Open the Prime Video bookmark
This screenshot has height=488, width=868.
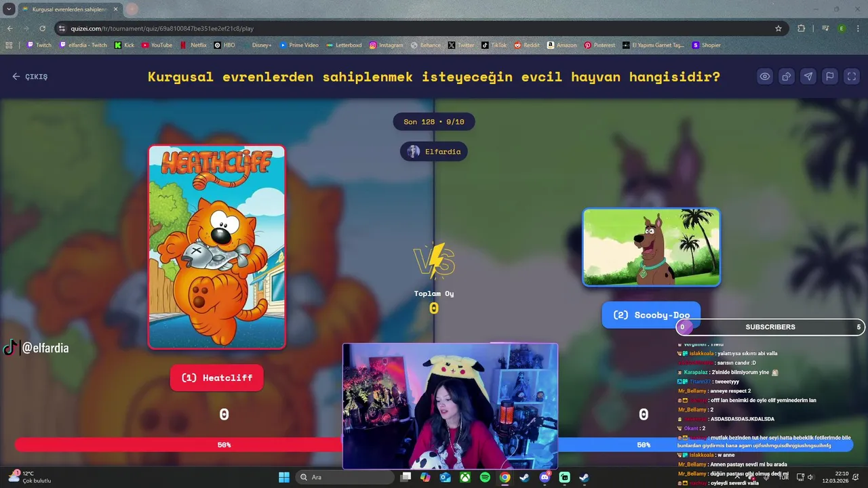coord(299,45)
